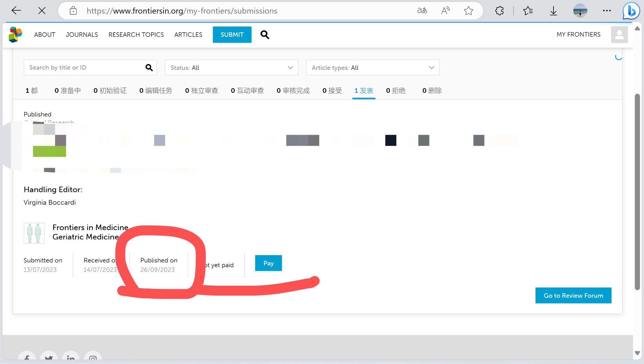Click the page vertical scrollbar thumb

tap(637, 192)
